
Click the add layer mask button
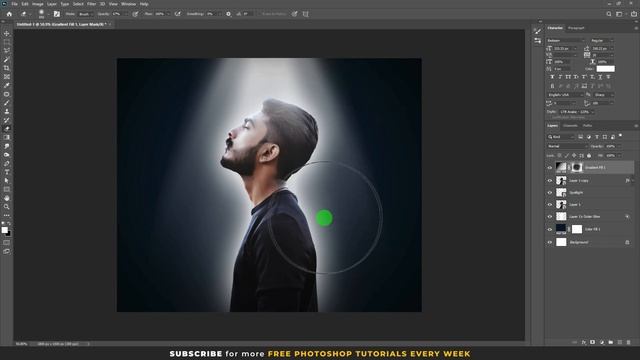tap(593, 342)
